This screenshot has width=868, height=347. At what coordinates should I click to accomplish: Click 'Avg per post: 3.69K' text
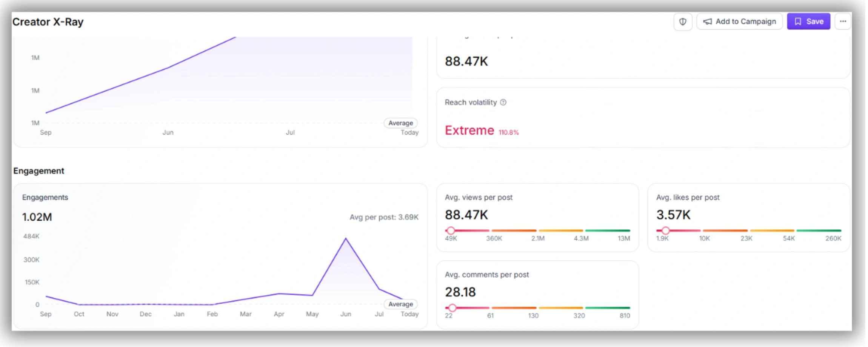384,217
